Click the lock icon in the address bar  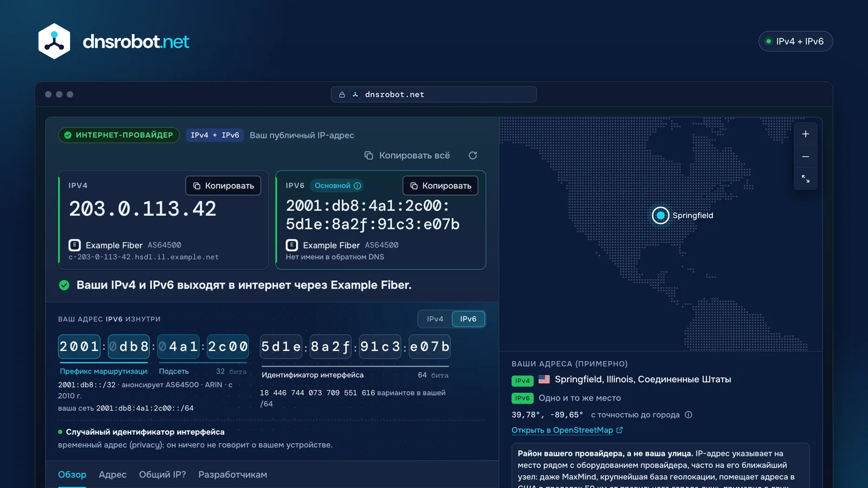click(342, 94)
